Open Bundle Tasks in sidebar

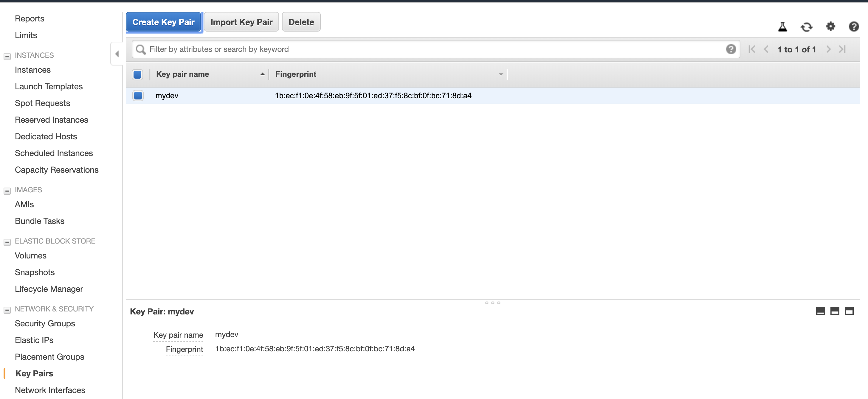39,221
